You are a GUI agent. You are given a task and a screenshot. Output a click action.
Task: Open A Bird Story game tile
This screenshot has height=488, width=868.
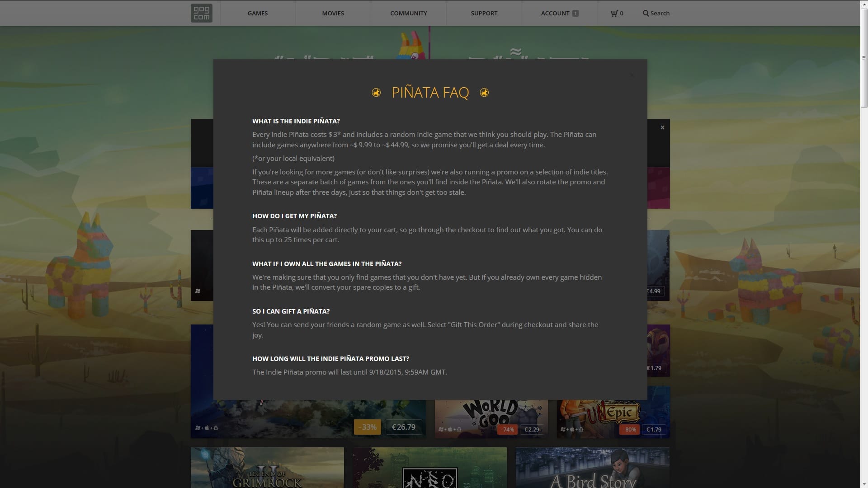[x=593, y=468]
